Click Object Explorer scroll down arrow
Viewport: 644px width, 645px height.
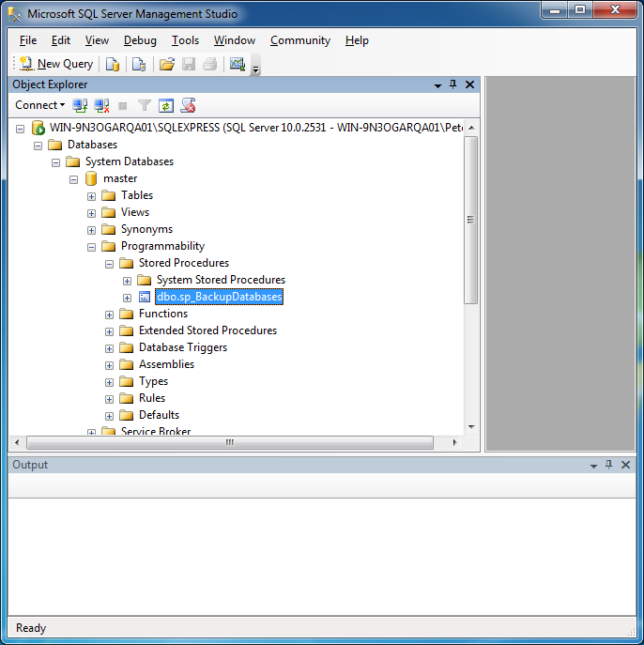471,427
